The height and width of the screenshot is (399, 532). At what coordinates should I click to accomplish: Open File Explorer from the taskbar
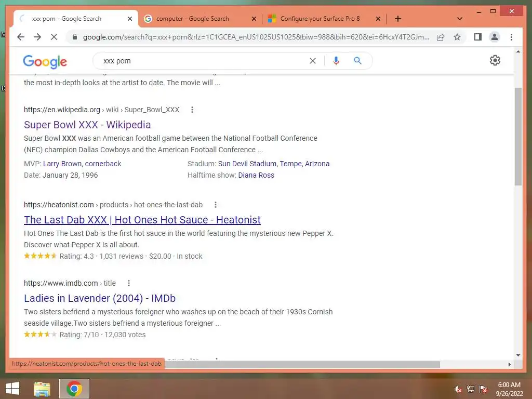(x=42, y=389)
